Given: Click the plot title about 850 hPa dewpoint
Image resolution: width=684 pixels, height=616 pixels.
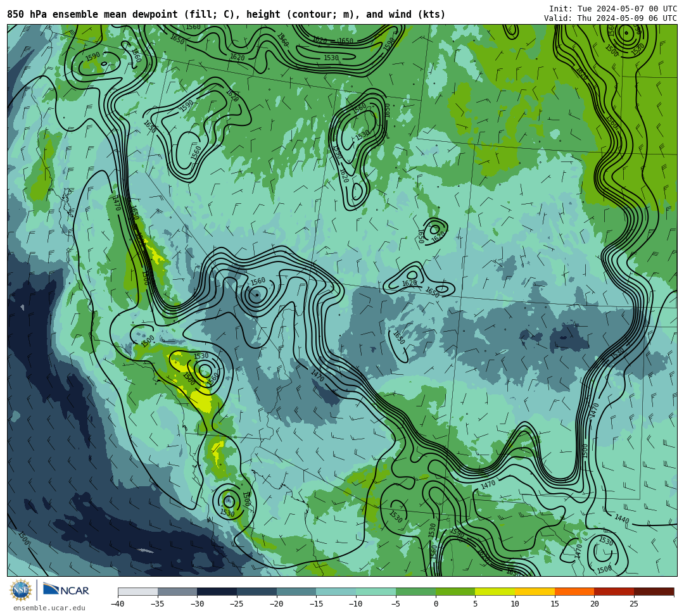Looking at the screenshot, I should pyautogui.click(x=226, y=15).
